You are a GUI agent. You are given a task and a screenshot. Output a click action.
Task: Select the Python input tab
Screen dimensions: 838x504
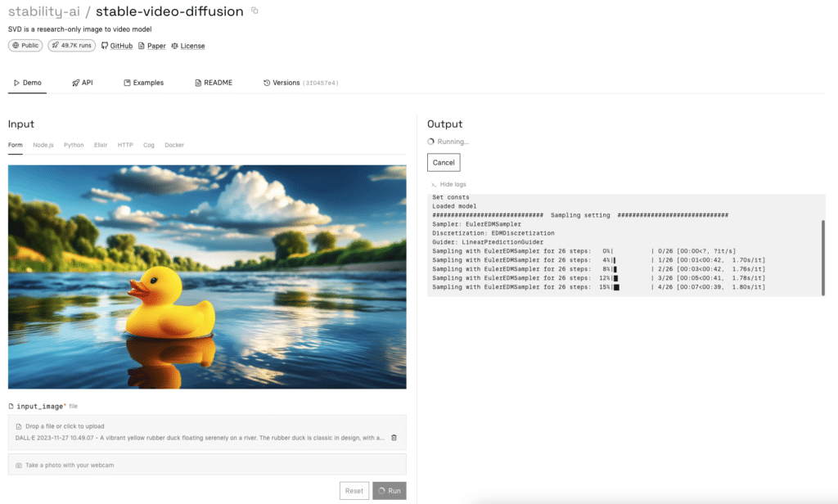coord(74,146)
